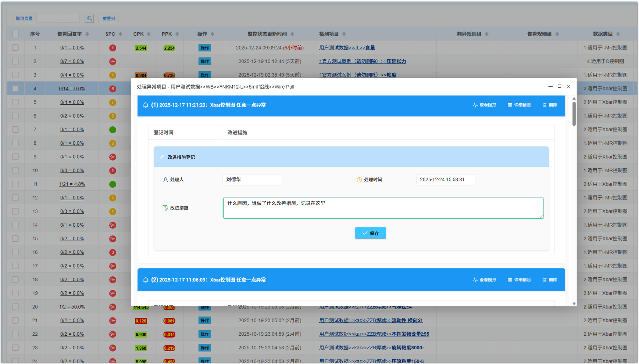639x364 pixels.
Task: Click the red SPC badge in row 1
Action: (113, 48)
